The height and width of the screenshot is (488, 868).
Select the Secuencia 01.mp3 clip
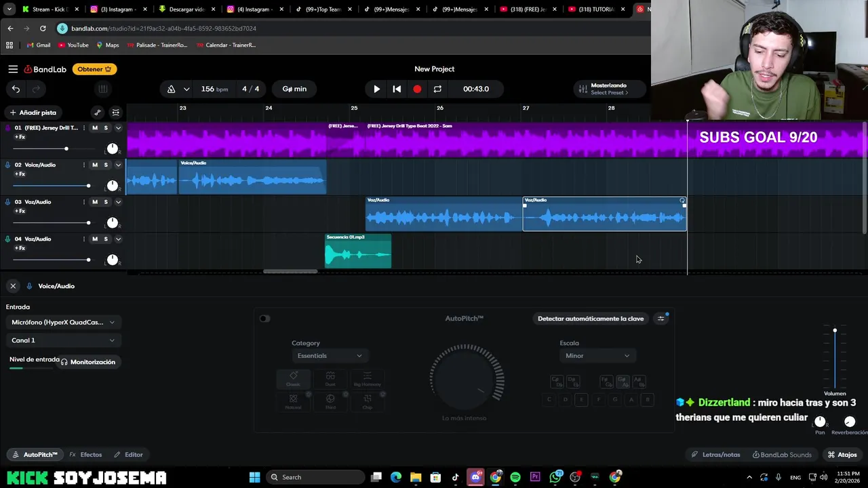[x=358, y=251]
